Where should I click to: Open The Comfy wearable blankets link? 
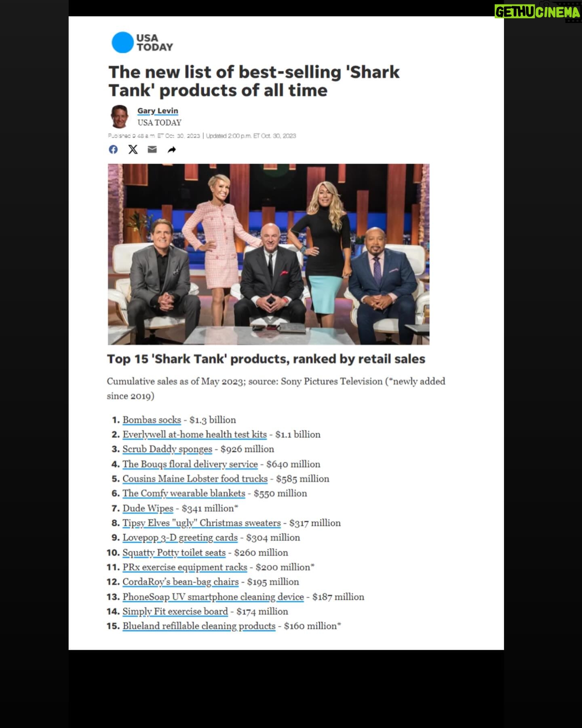click(184, 493)
